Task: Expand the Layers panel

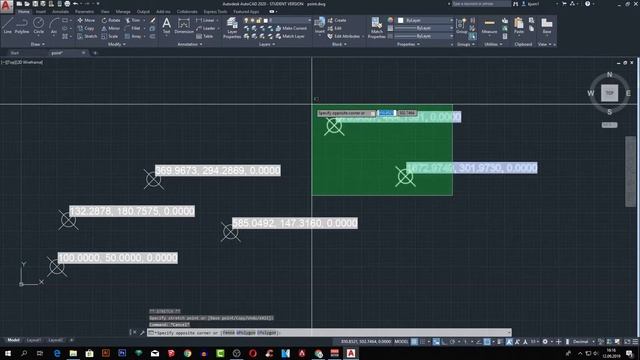Action: [267, 44]
